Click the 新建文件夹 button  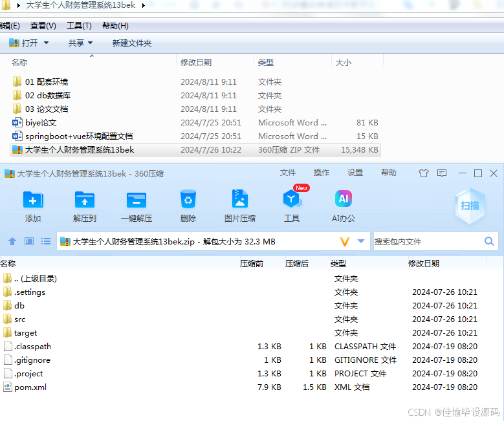tap(132, 43)
